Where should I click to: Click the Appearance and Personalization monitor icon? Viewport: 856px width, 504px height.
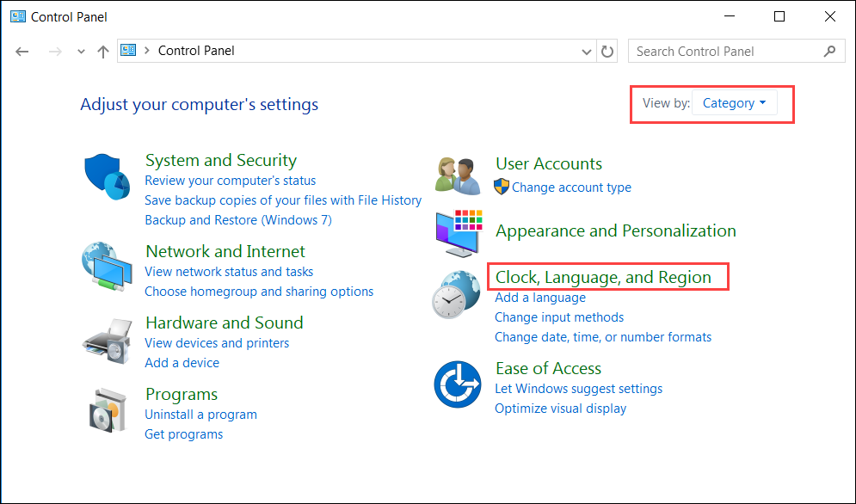click(459, 232)
